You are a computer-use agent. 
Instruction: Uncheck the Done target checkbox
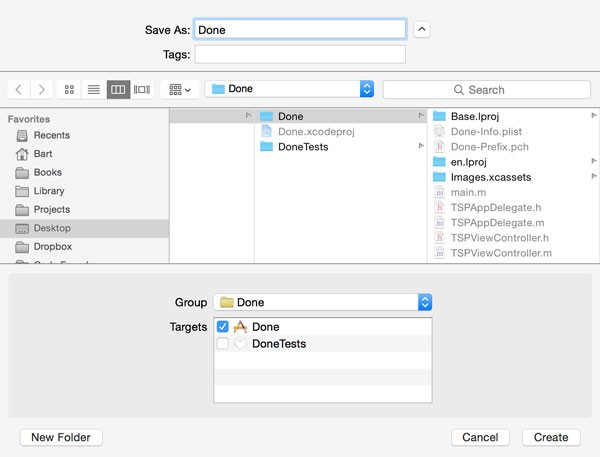[222, 326]
